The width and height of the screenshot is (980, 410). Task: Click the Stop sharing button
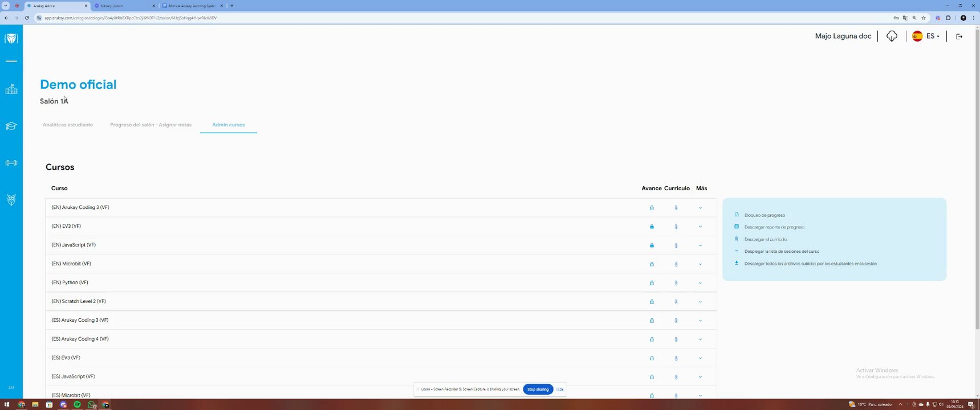click(x=538, y=389)
